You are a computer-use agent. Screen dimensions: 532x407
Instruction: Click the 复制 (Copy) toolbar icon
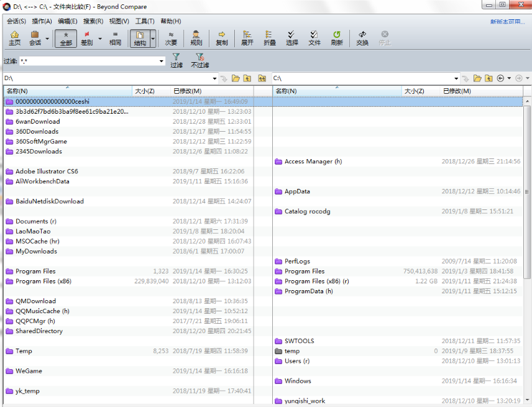(x=221, y=38)
